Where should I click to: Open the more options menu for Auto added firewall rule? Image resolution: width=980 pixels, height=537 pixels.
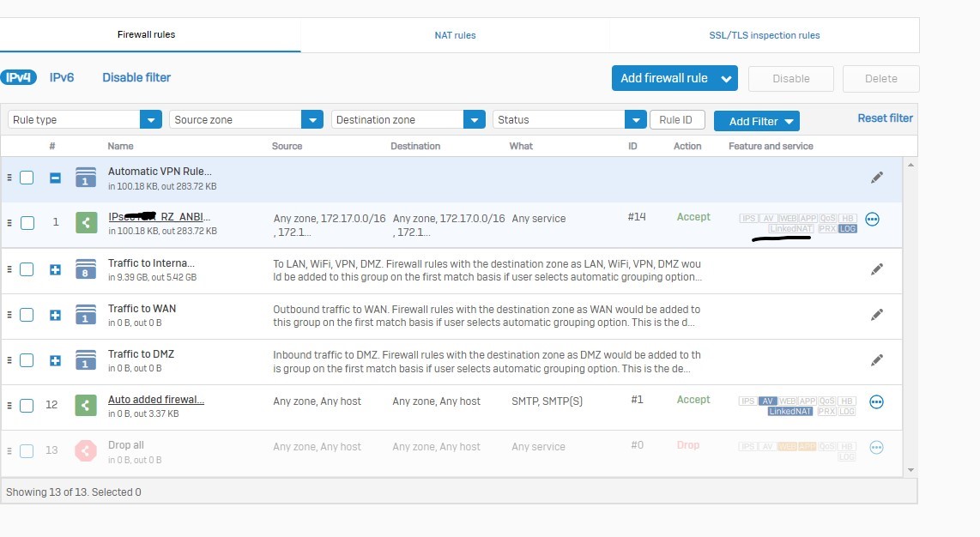point(877,402)
